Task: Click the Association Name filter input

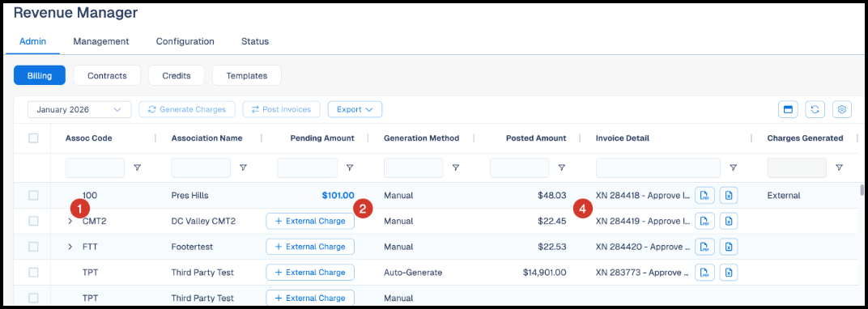Action: click(x=201, y=167)
